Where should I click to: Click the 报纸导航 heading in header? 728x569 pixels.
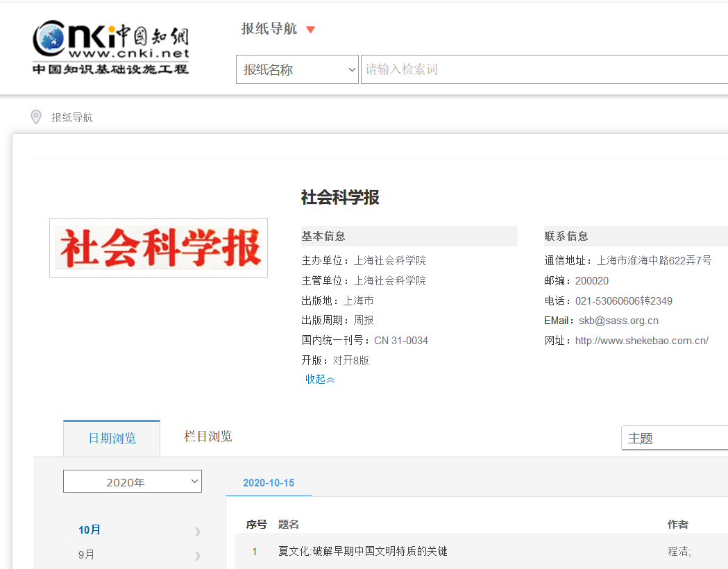269,28
